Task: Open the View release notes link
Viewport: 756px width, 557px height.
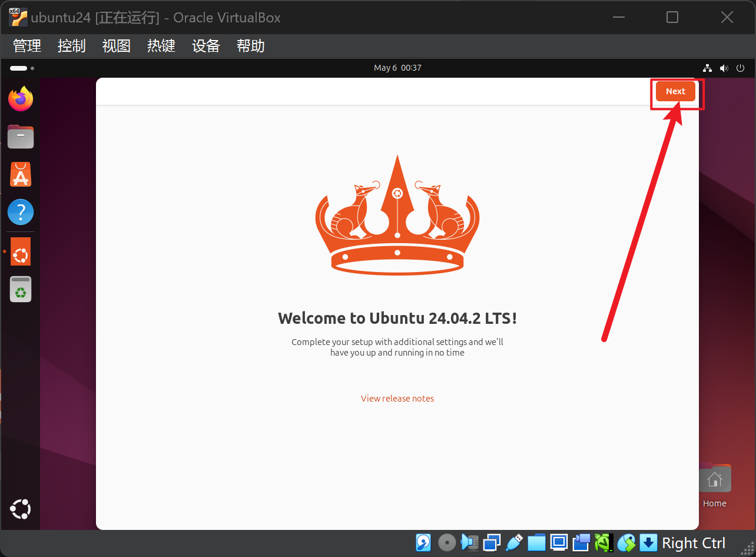Action: click(x=397, y=399)
